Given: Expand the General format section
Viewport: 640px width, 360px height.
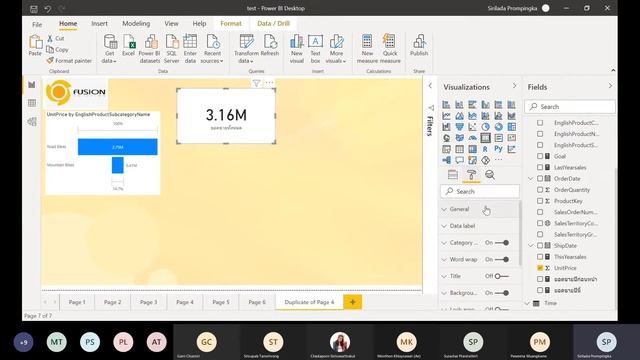Looking at the screenshot, I should 479,209.
